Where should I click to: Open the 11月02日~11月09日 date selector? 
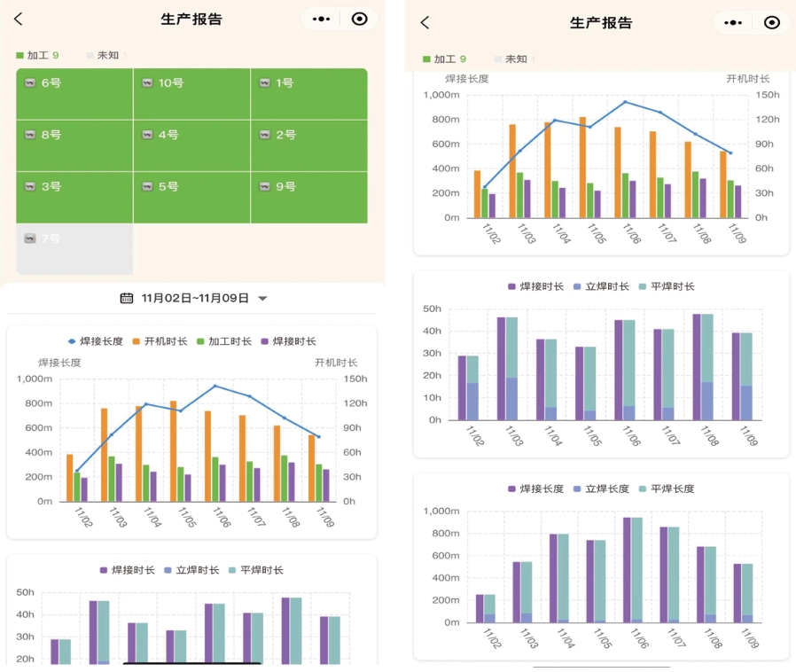(x=195, y=298)
